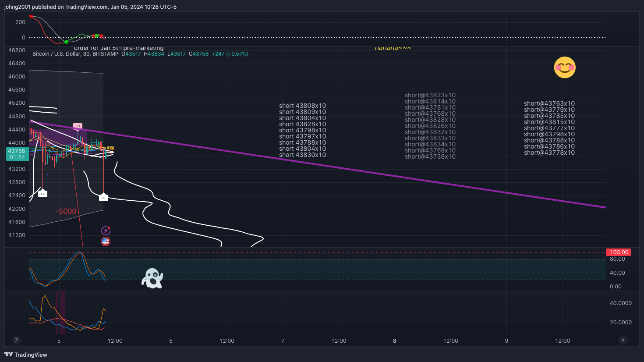This screenshot has width=644, height=362.
Task: Select the 'short@43826x10' annotation
Action: point(430,126)
